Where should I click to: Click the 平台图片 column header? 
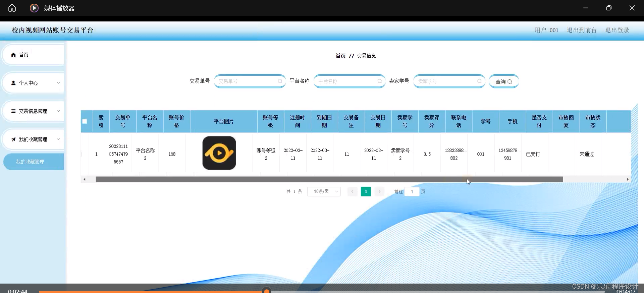[224, 121]
